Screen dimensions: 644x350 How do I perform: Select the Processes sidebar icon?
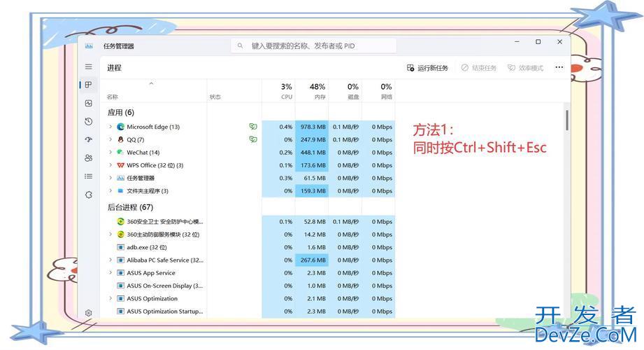point(88,85)
